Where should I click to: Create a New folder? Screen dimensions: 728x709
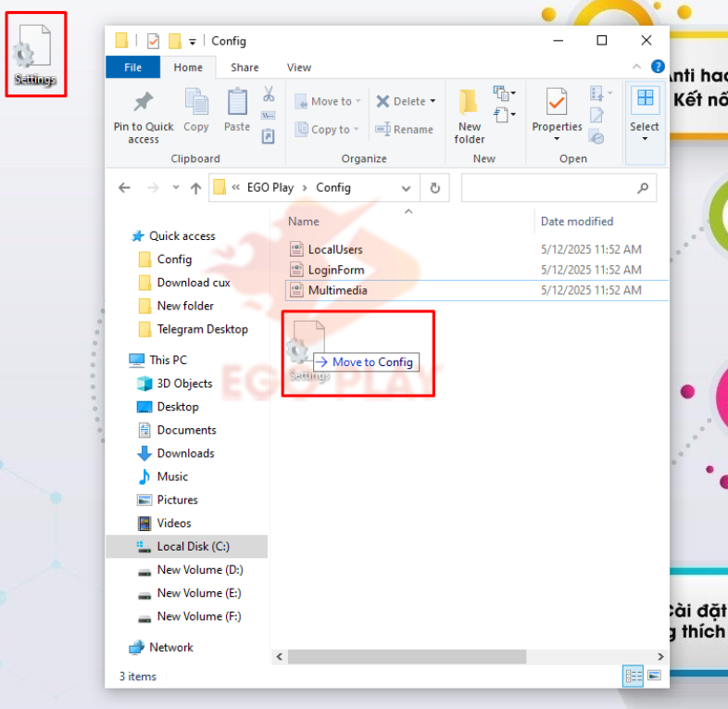pyautogui.click(x=469, y=116)
